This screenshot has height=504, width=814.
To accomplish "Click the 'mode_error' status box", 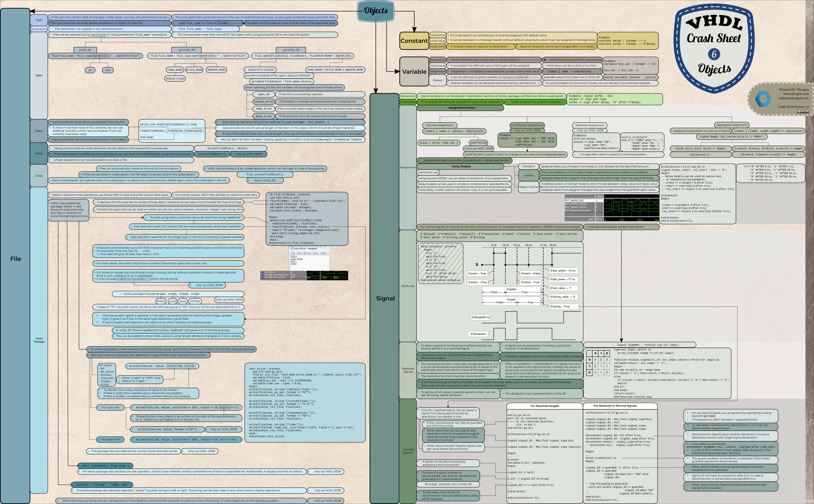I will [x=264, y=116].
